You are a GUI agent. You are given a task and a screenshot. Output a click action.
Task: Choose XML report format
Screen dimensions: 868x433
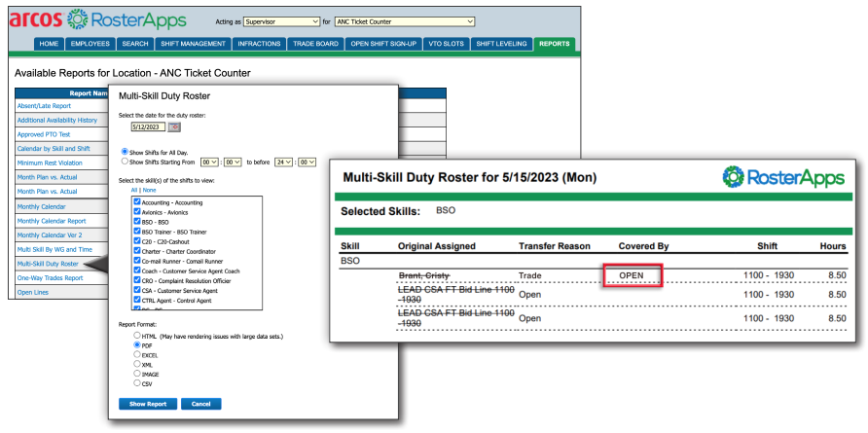[137, 364]
